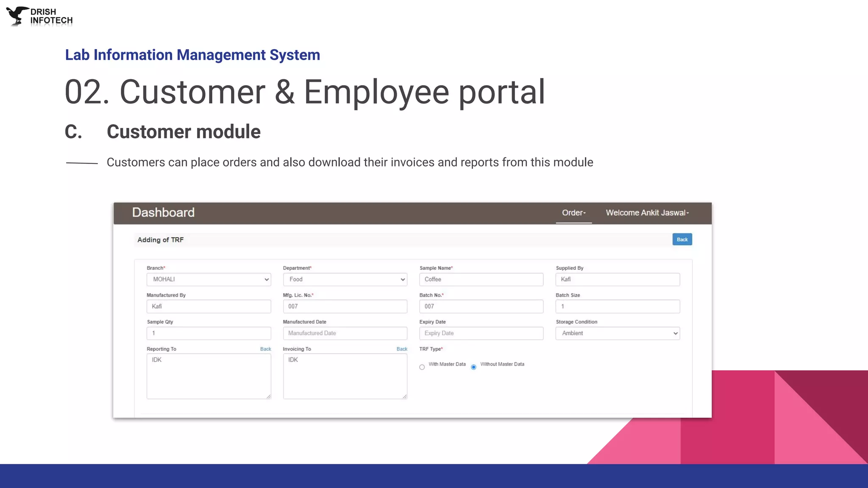The height and width of the screenshot is (488, 868).
Task: Open the Storage Condition dropdown showing Ambient
Action: tap(618, 333)
